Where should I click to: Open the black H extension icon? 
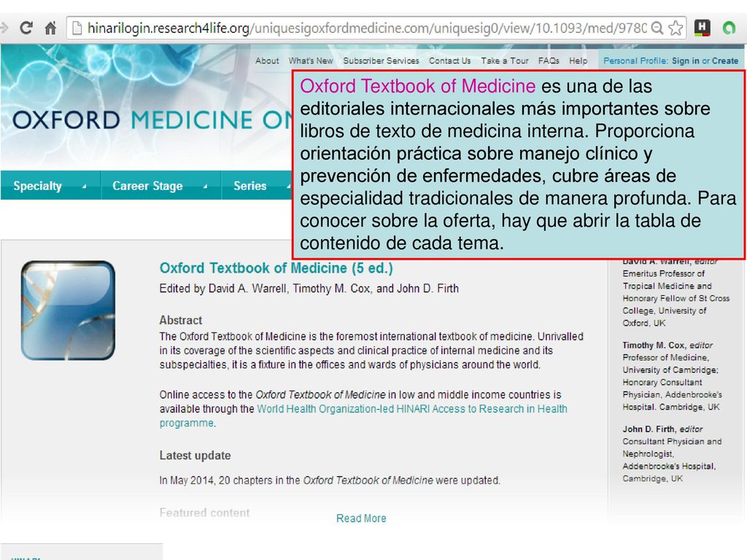pos(702,28)
